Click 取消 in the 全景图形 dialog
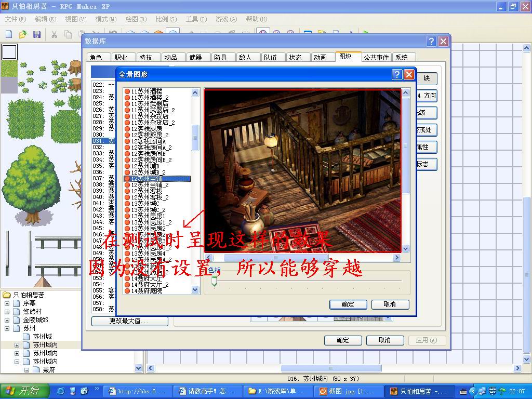This screenshot has height=399, width=532. coord(390,304)
